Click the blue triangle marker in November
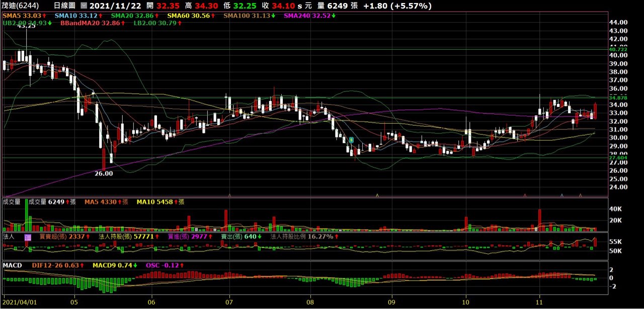The width and height of the screenshot is (644, 309). [x=561, y=195]
